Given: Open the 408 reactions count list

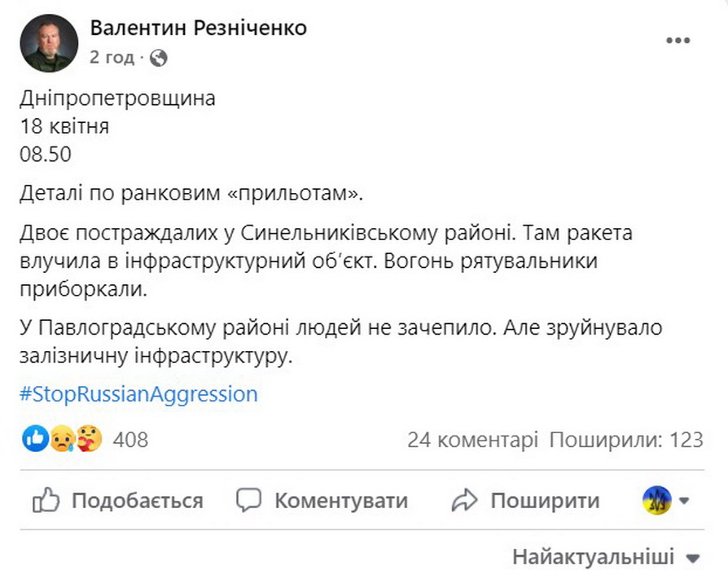Looking at the screenshot, I should [x=131, y=441].
